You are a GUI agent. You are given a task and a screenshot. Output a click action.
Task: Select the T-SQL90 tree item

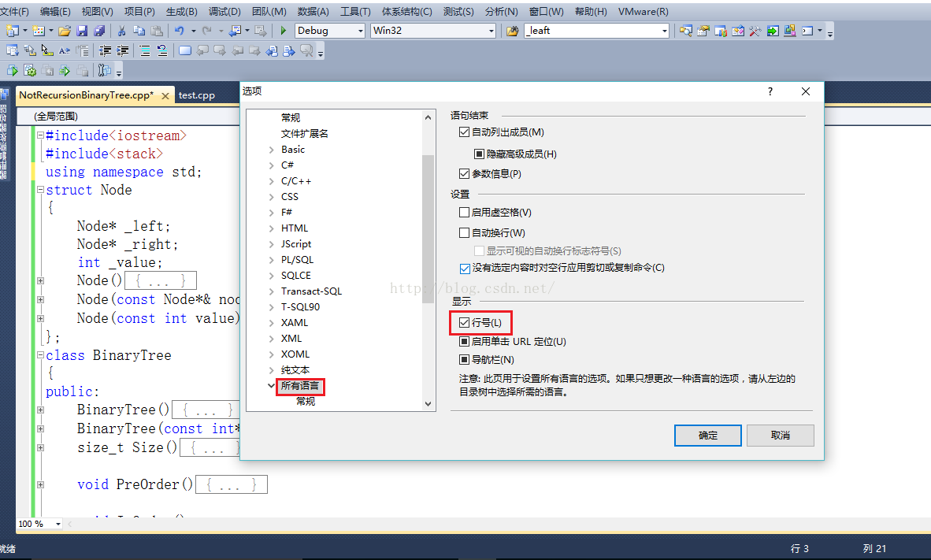(300, 307)
